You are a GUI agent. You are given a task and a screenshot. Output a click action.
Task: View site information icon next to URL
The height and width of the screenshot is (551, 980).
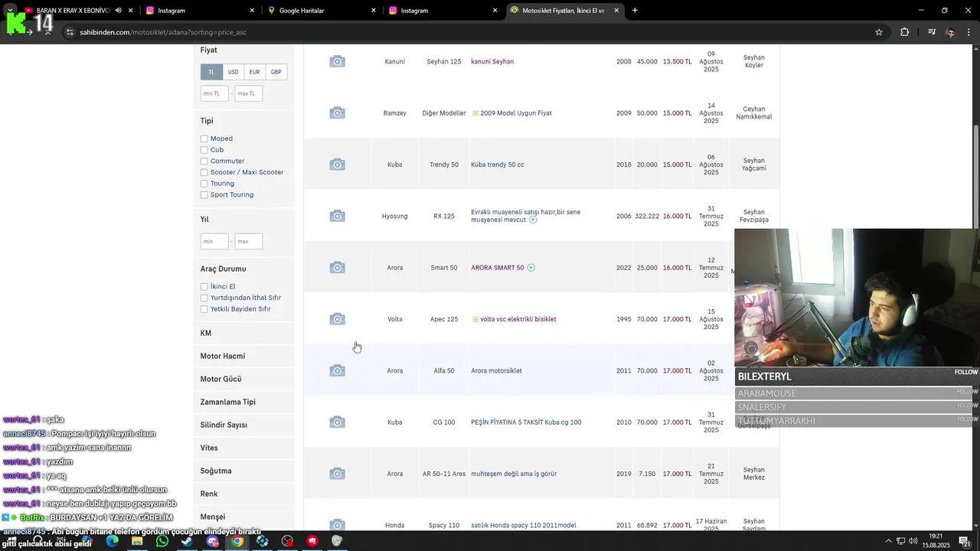point(70,32)
